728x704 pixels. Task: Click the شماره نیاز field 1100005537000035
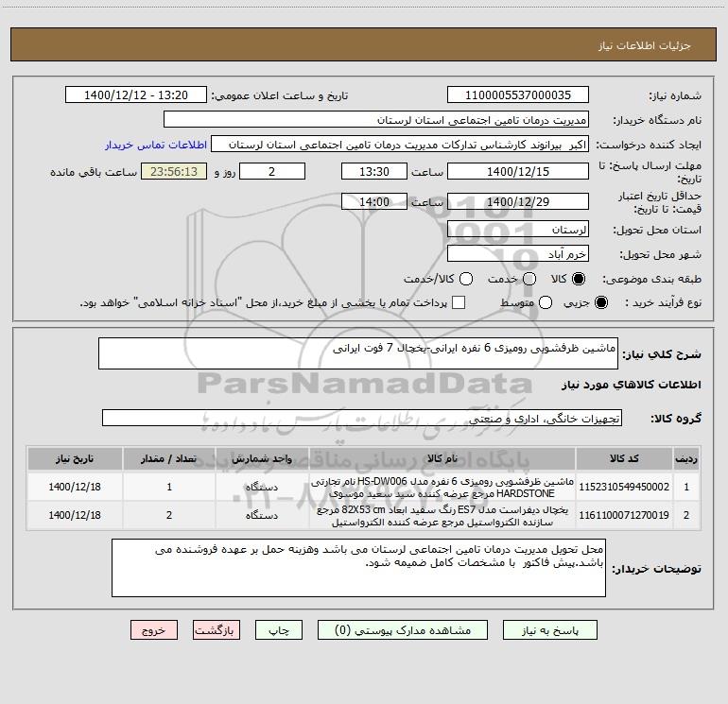518,95
